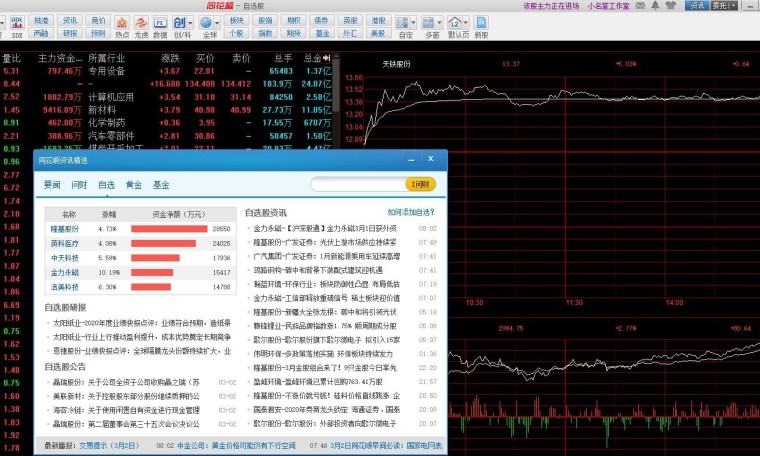The height and width of the screenshot is (456, 760).
Task: Open the 小名堂工作室 link in title bar
Action: [x=608, y=6]
